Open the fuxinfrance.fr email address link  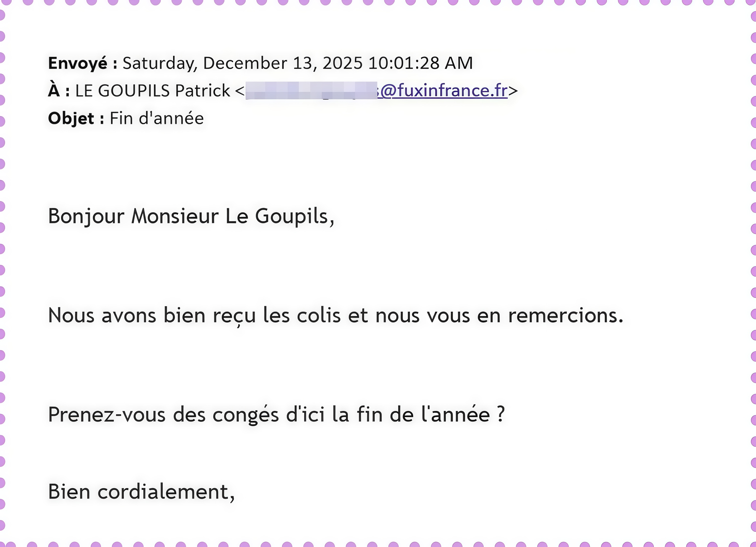(x=443, y=91)
